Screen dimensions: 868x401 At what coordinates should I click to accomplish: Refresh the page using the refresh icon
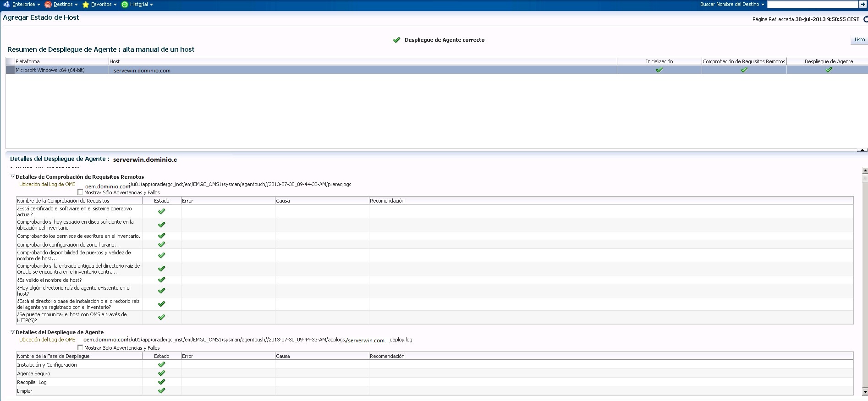point(865,19)
